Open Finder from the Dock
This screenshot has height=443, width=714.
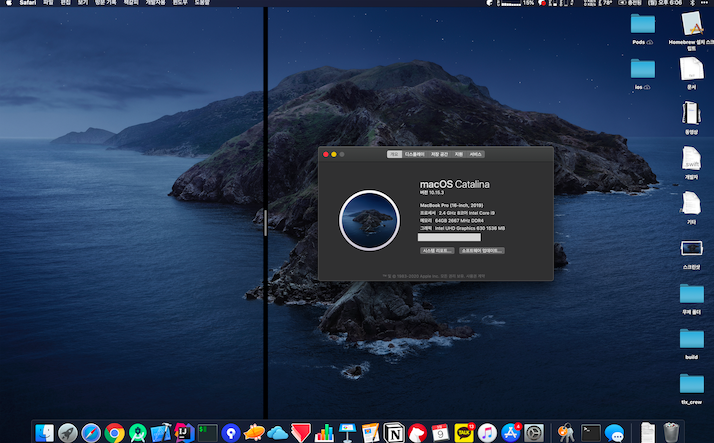point(44,432)
